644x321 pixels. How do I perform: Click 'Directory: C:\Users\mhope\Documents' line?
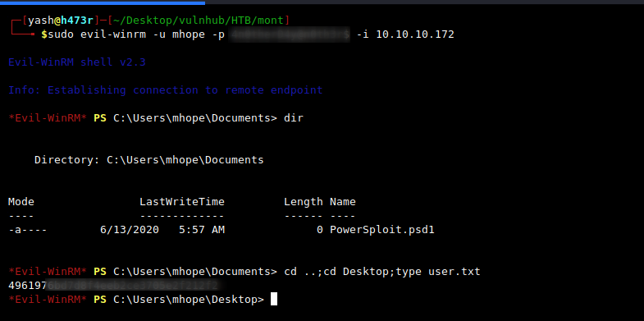(x=149, y=160)
